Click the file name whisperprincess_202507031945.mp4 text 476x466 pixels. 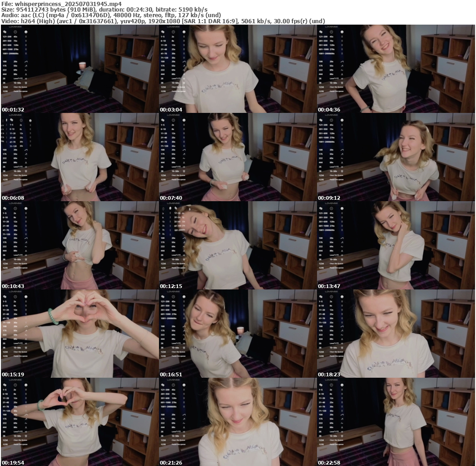point(68,4)
